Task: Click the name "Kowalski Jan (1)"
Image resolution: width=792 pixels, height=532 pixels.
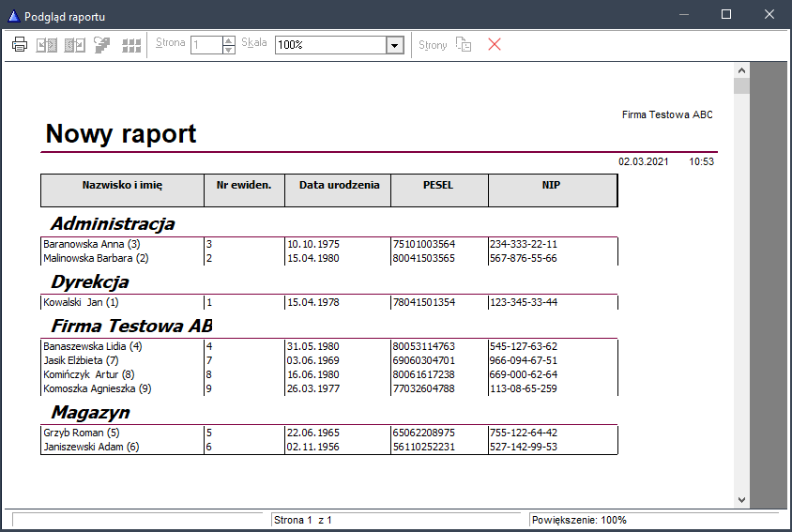Action: (81, 302)
